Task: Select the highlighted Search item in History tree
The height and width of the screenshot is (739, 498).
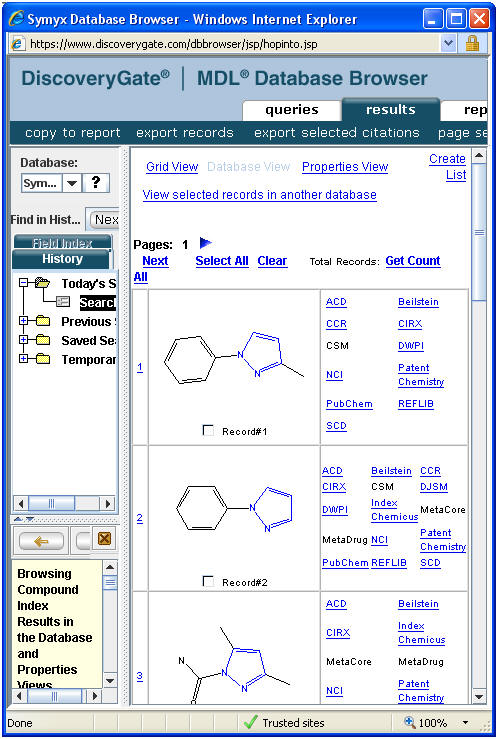Action: click(x=97, y=302)
